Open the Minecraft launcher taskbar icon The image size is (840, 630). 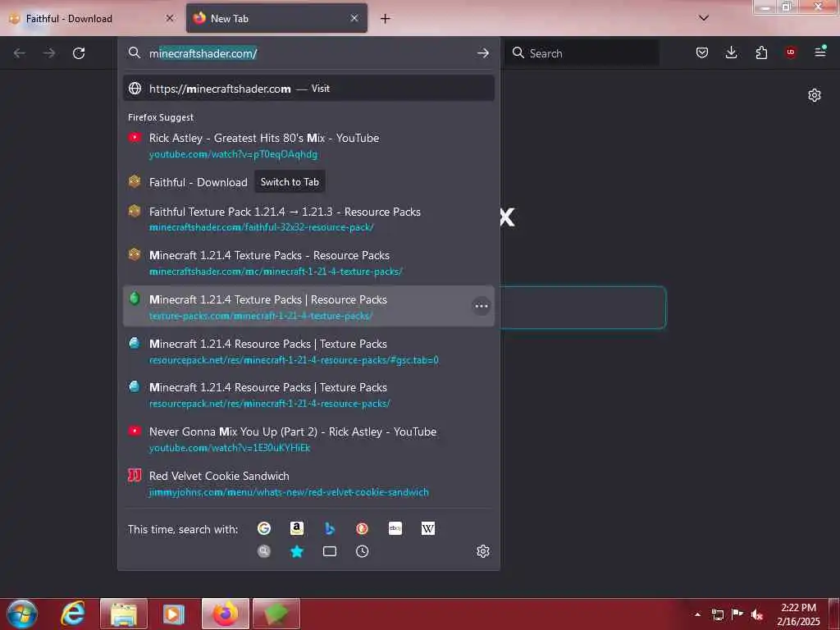pos(276,614)
